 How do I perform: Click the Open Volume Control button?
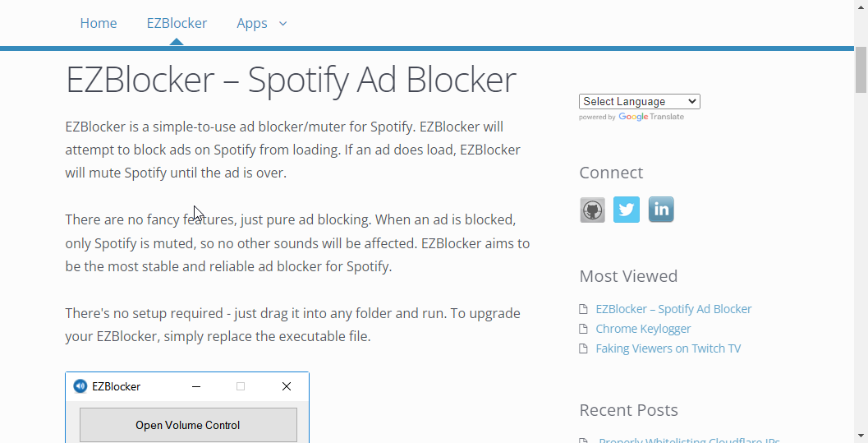coord(188,425)
